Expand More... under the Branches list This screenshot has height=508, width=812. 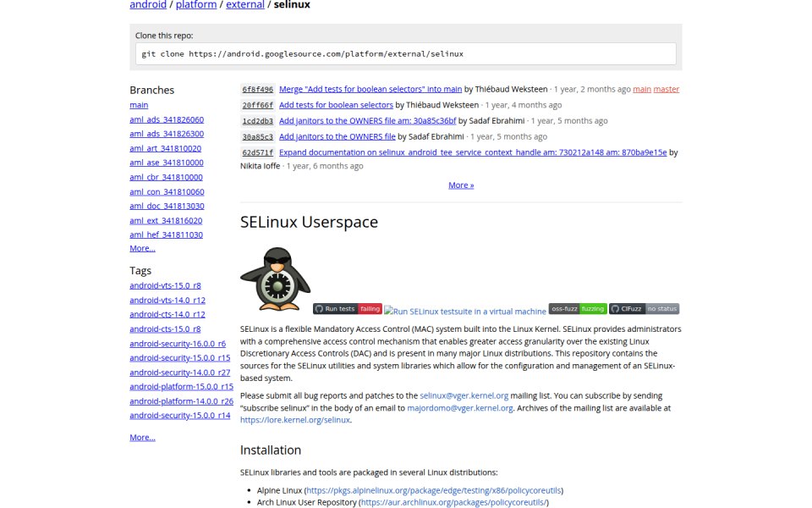142,248
